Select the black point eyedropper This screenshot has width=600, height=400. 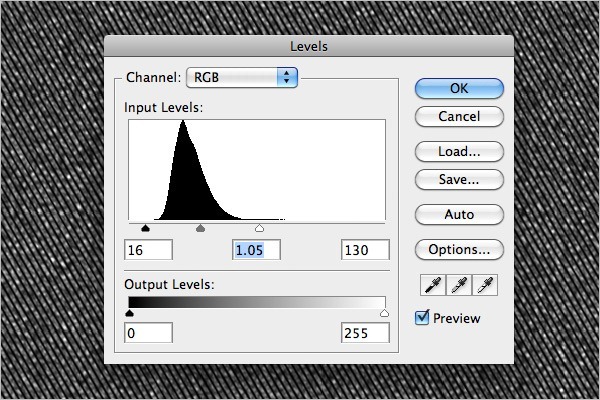[433, 285]
